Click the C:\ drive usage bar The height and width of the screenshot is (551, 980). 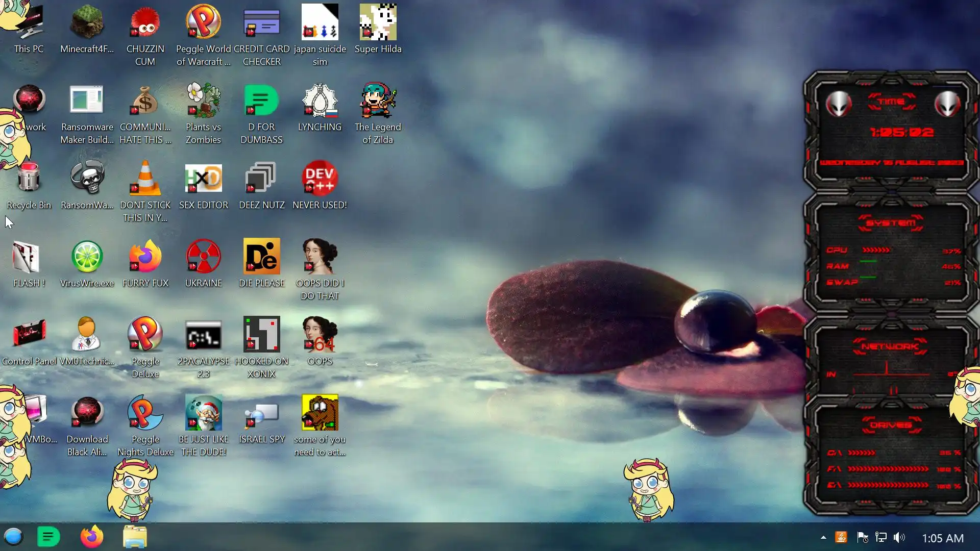coord(862,453)
